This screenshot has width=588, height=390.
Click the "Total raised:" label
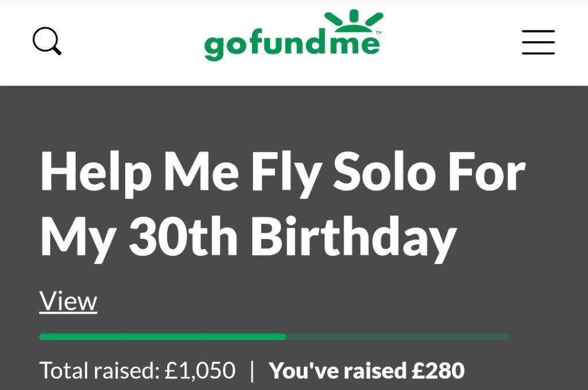99,370
